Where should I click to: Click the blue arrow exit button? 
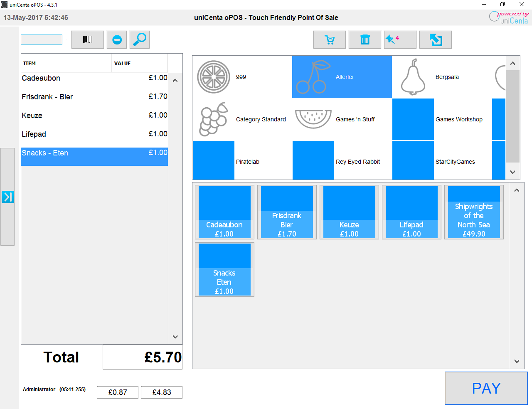436,40
